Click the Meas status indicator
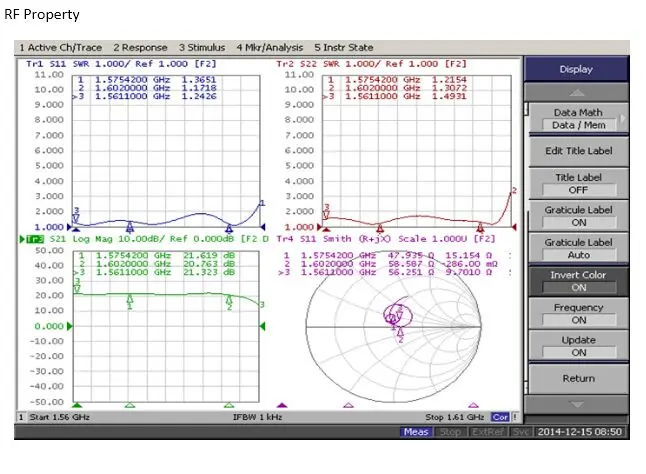This screenshot has height=474, width=646. pos(416,432)
